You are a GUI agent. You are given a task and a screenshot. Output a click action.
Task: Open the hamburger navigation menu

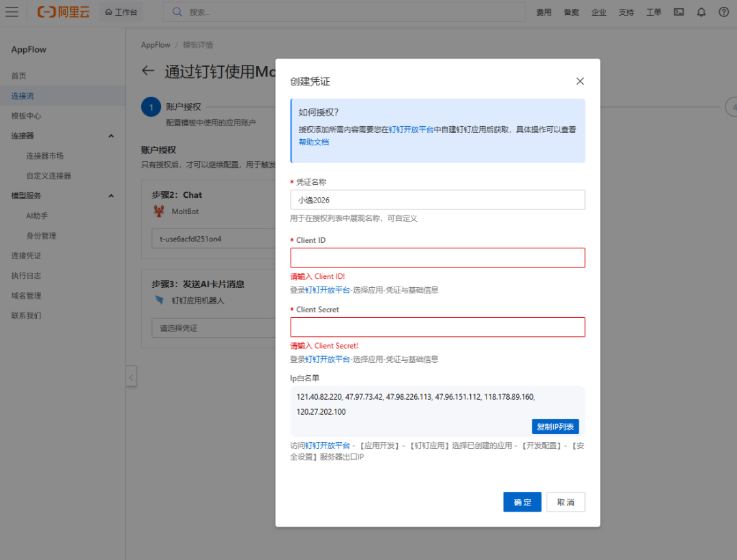tap(12, 12)
